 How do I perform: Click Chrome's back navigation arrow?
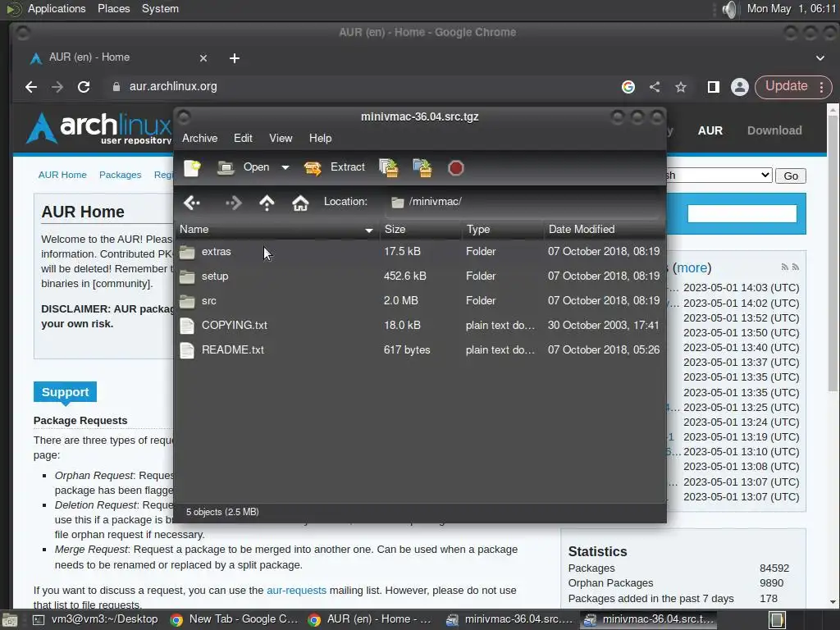[31, 87]
